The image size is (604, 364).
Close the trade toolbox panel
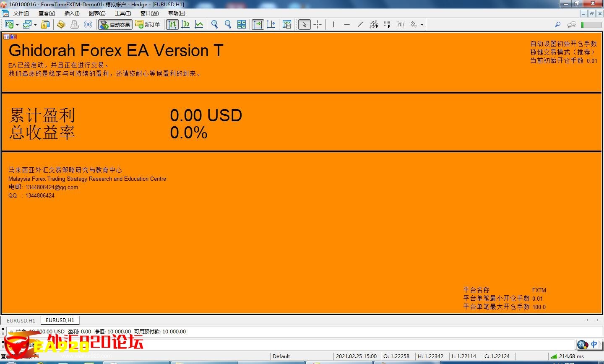[3, 329]
